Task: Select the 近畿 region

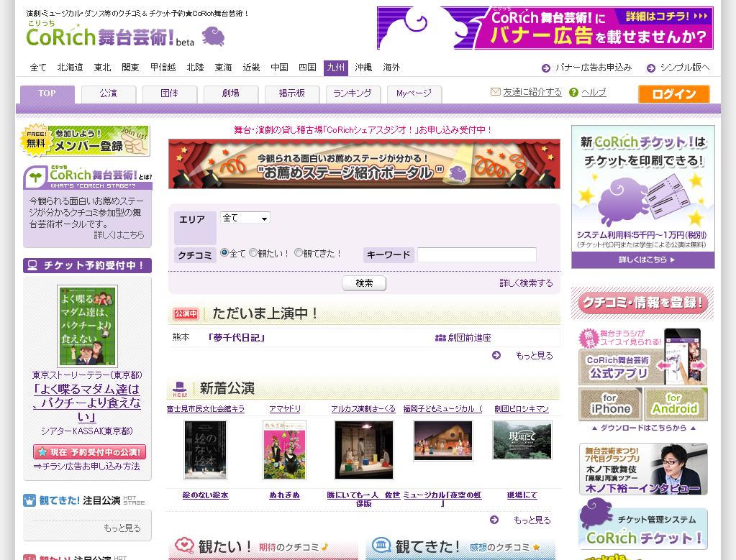Action: (251, 68)
